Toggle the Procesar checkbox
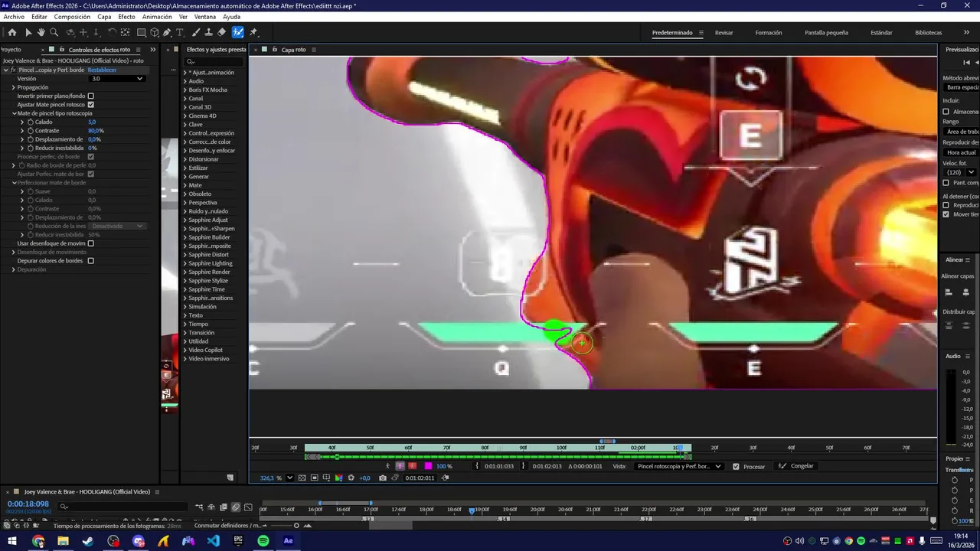This screenshot has height=551, width=980. pos(736,466)
